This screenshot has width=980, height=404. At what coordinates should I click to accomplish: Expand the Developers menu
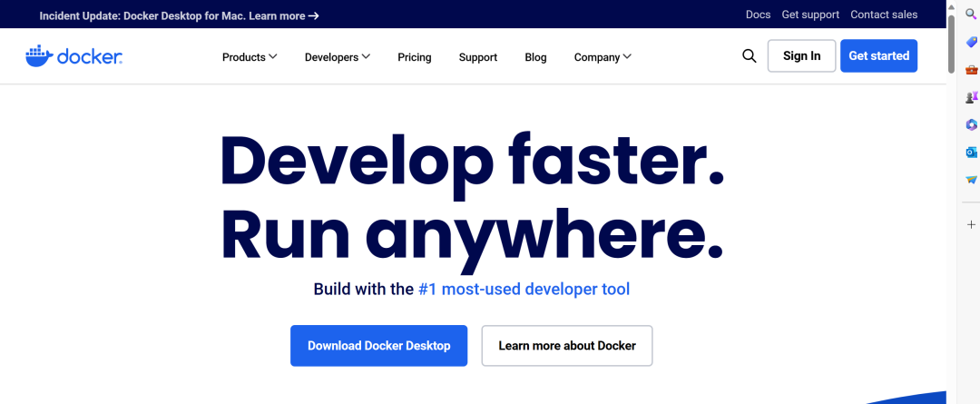tap(338, 57)
